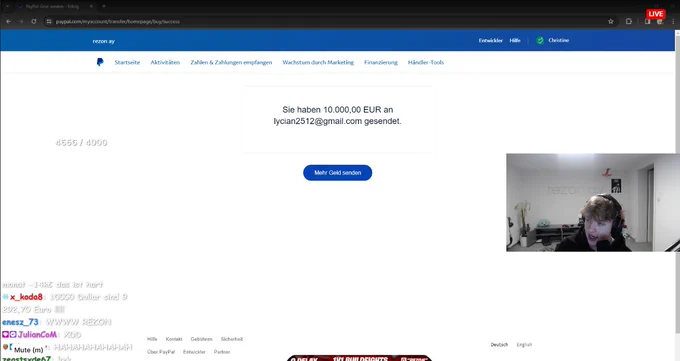Click the 4666 / 4000 counter text
680x361 pixels.
81,142
